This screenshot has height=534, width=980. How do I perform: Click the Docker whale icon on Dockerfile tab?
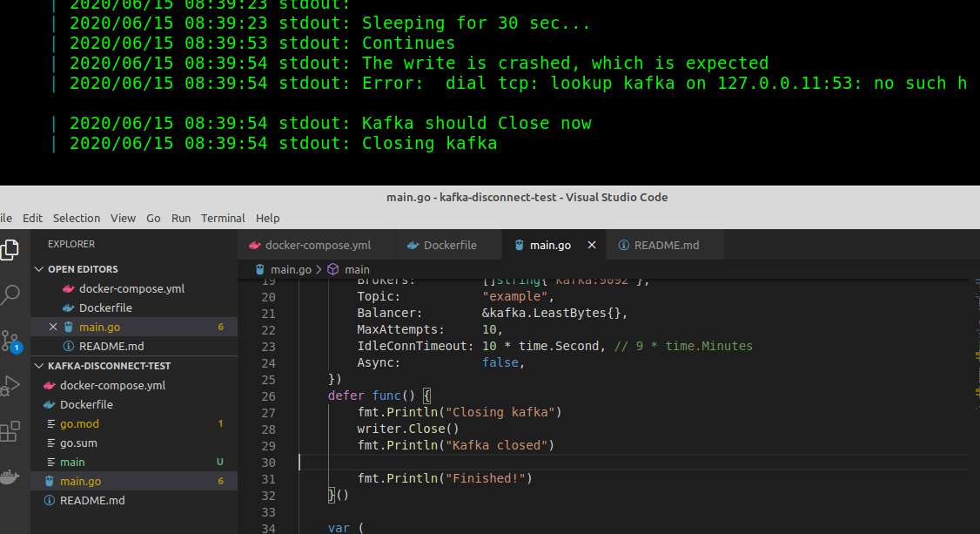pos(413,245)
